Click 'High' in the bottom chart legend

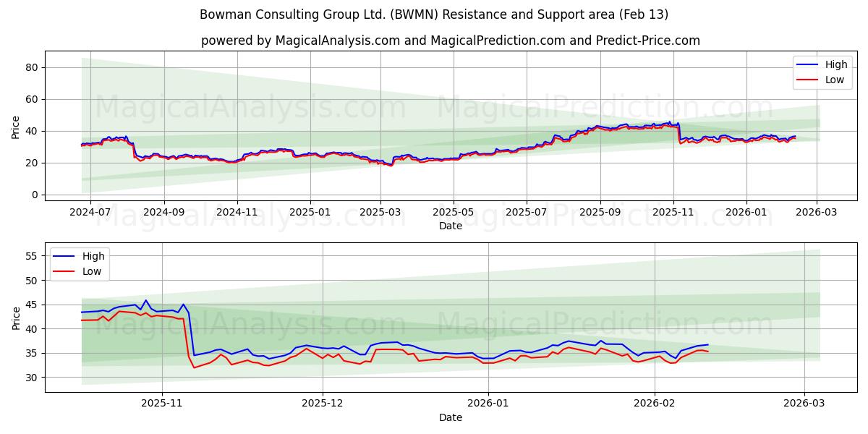(x=93, y=256)
